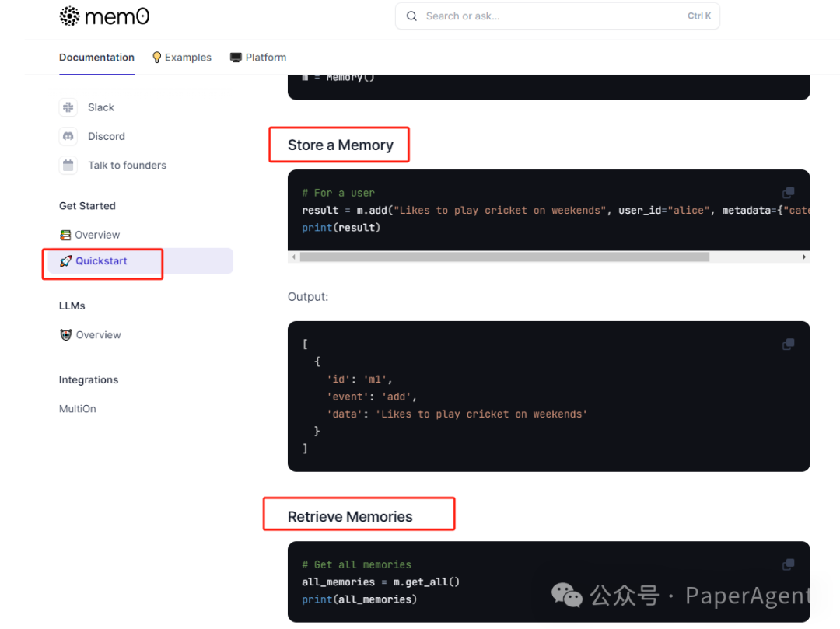Switch to the Platform tab
The image size is (840, 629).
[x=258, y=58]
